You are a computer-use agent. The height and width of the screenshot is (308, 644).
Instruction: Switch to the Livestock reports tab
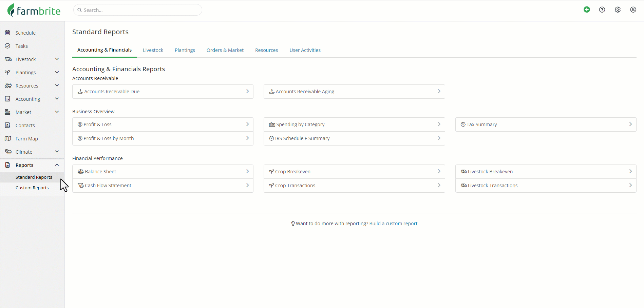[153, 50]
